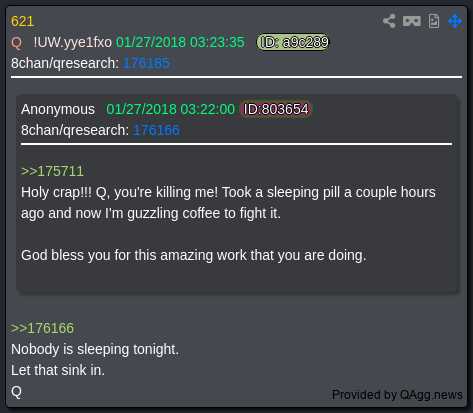The width and height of the screenshot is (473, 413).
Task: Jump to reply reference >>176166
Action: tap(42, 328)
